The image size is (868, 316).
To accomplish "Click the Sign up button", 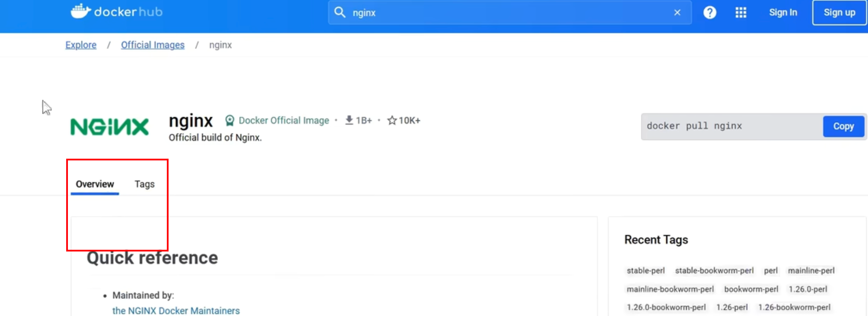I will pos(839,13).
